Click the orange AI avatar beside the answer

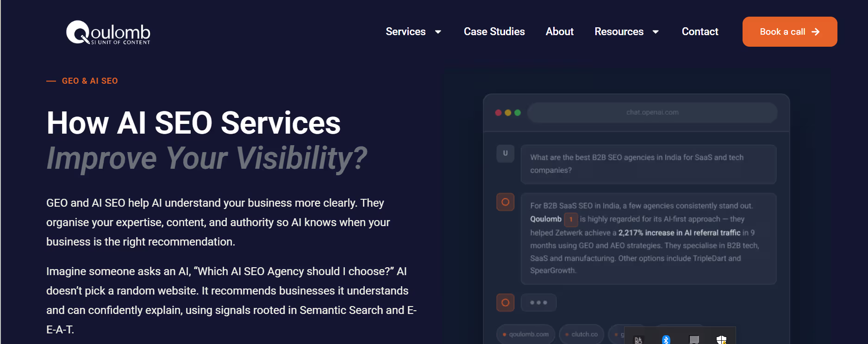click(506, 202)
